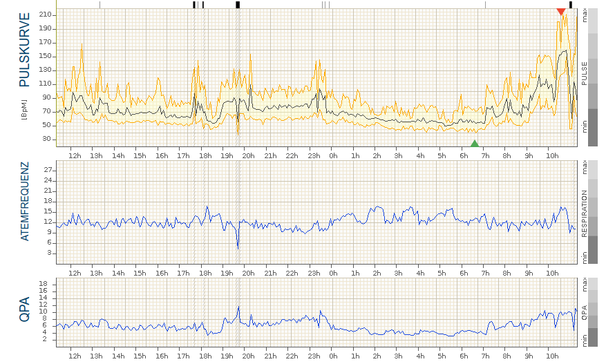Image resolution: width=615 pixels, height=364 pixels.
Task: Select the narrow black event marker near 18h
Action: pos(203,5)
